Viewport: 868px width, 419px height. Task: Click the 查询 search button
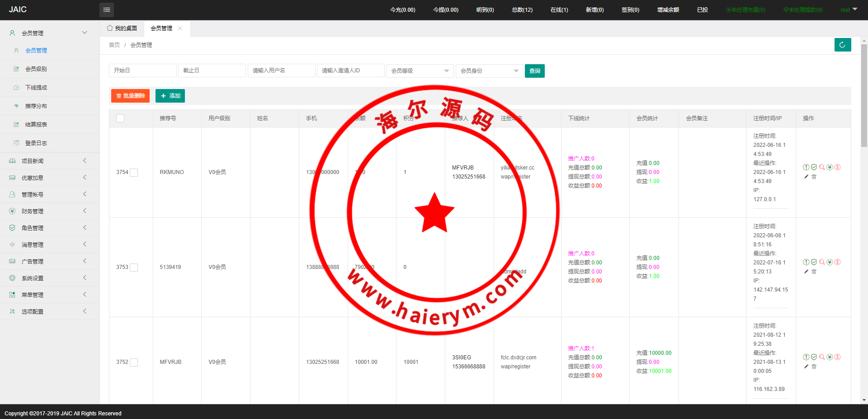coord(534,71)
